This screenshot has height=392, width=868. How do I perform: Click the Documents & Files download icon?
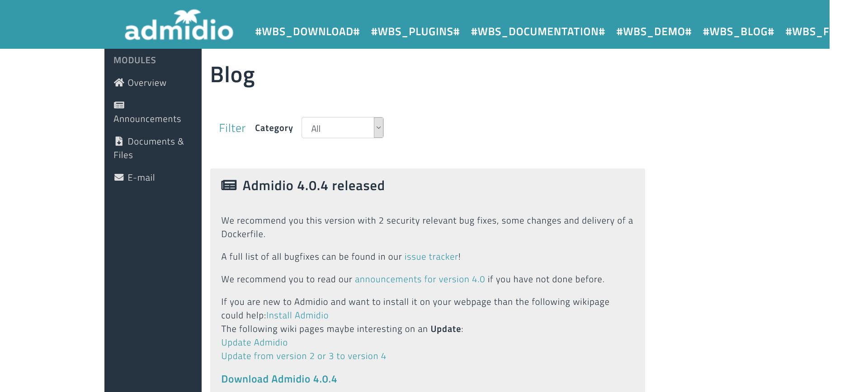coord(119,141)
